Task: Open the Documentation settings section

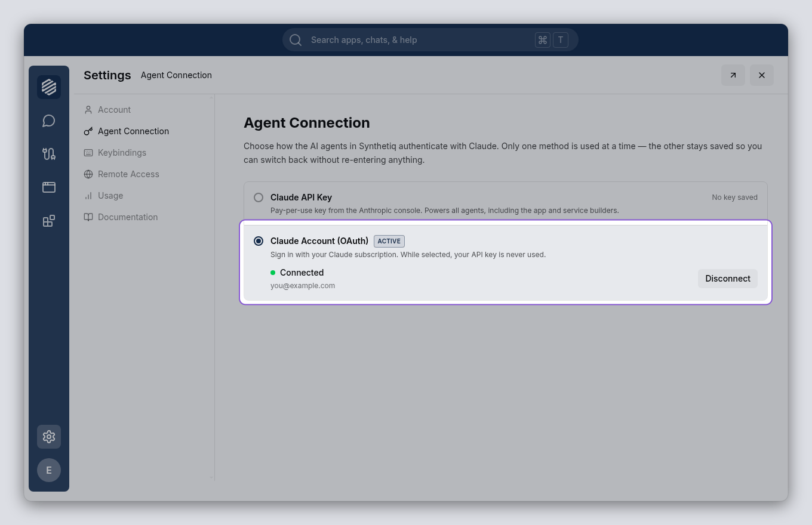Action: (x=144, y=217)
